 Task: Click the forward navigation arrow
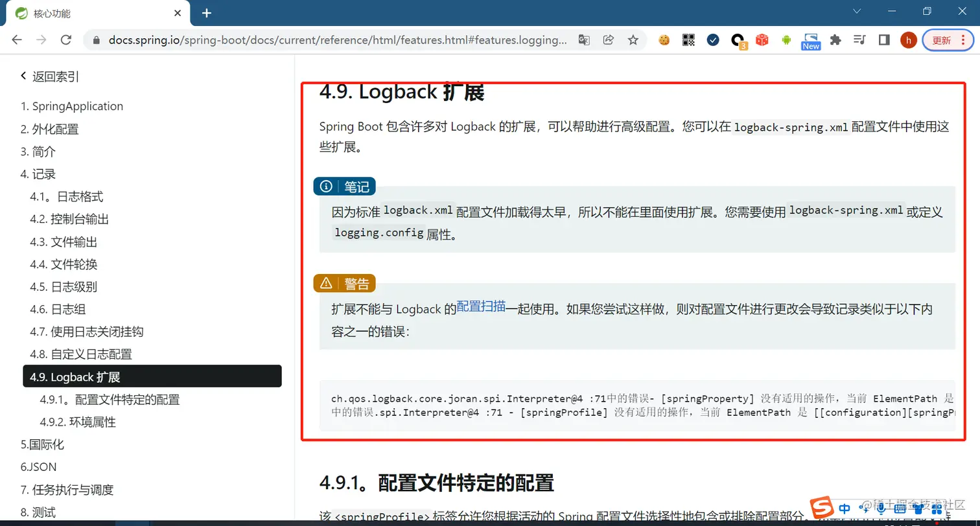(x=41, y=40)
